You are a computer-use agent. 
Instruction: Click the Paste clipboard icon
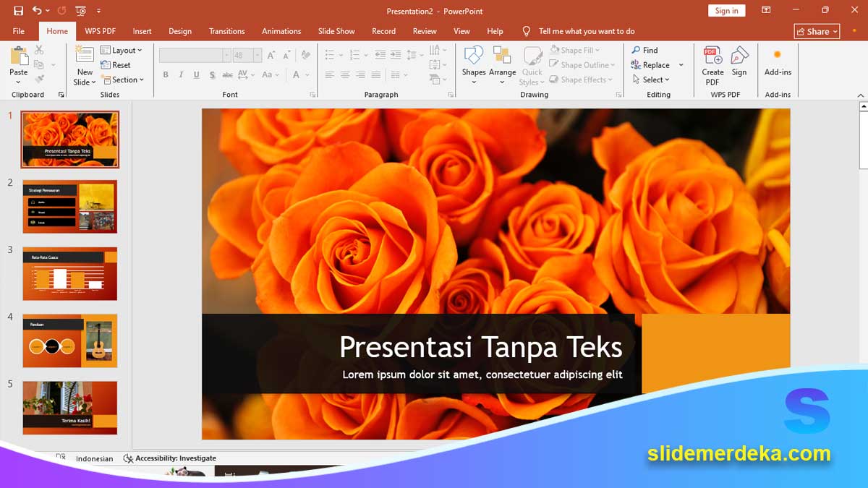point(19,56)
